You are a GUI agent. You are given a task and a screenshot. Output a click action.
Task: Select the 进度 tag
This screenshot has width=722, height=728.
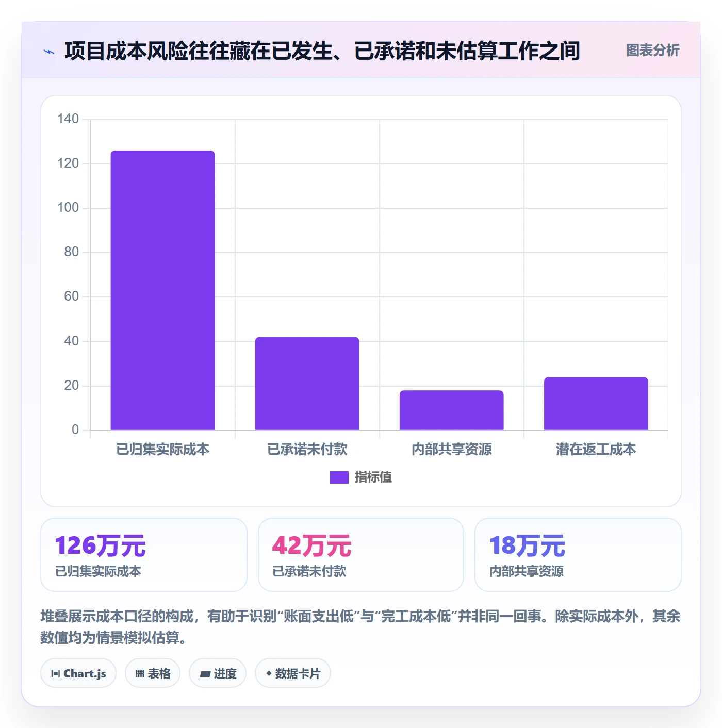(218, 673)
